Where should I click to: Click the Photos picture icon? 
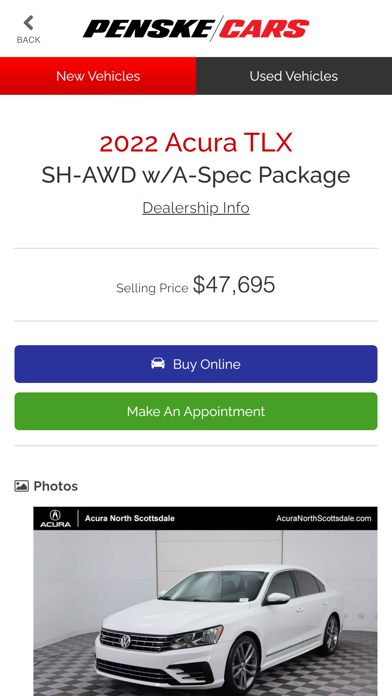pyautogui.click(x=21, y=486)
